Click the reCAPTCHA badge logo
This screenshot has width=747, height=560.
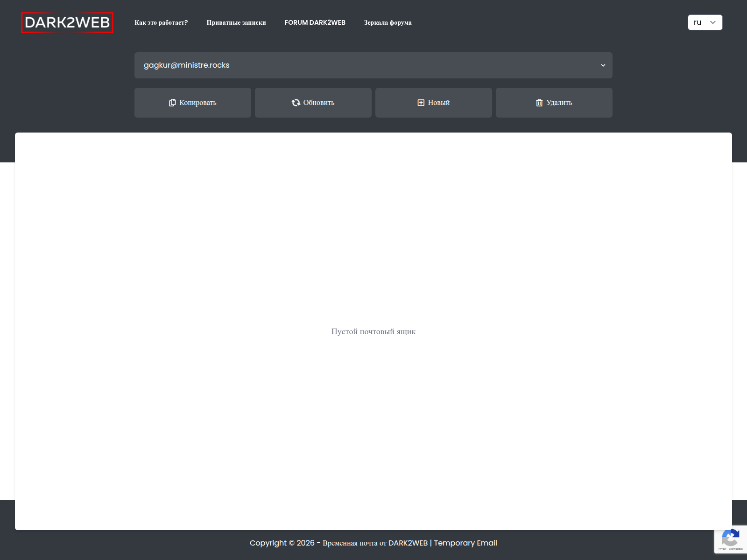click(x=730, y=538)
